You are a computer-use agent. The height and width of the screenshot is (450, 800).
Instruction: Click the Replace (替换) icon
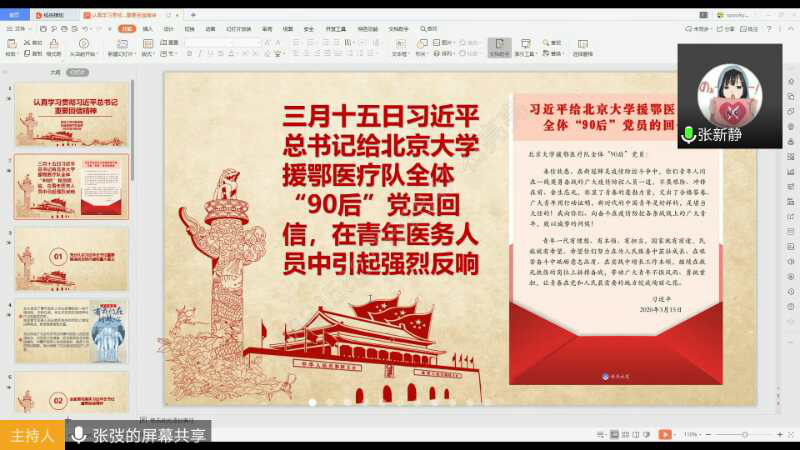(x=546, y=53)
